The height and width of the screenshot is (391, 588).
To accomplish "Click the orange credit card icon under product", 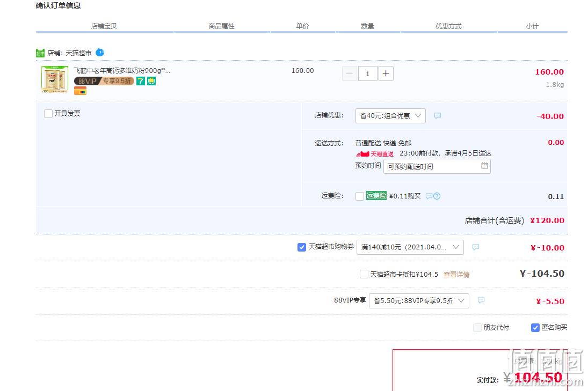I will 80,91.
